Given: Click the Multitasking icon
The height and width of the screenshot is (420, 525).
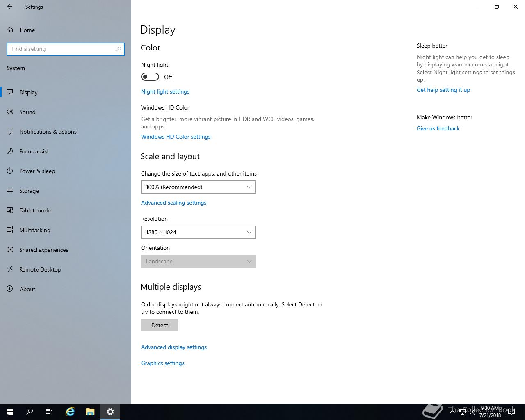Looking at the screenshot, I should pos(10,230).
